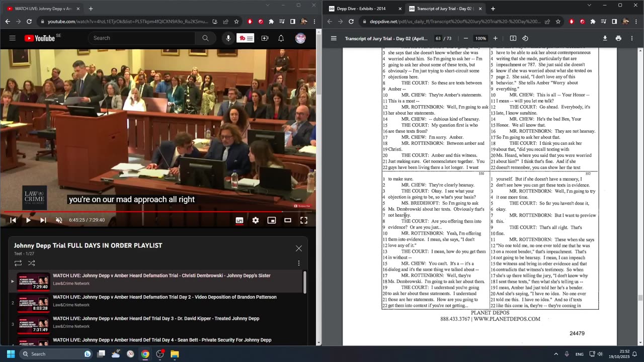
Task: Open new tab in YouTube browser window
Action: [91, 9]
